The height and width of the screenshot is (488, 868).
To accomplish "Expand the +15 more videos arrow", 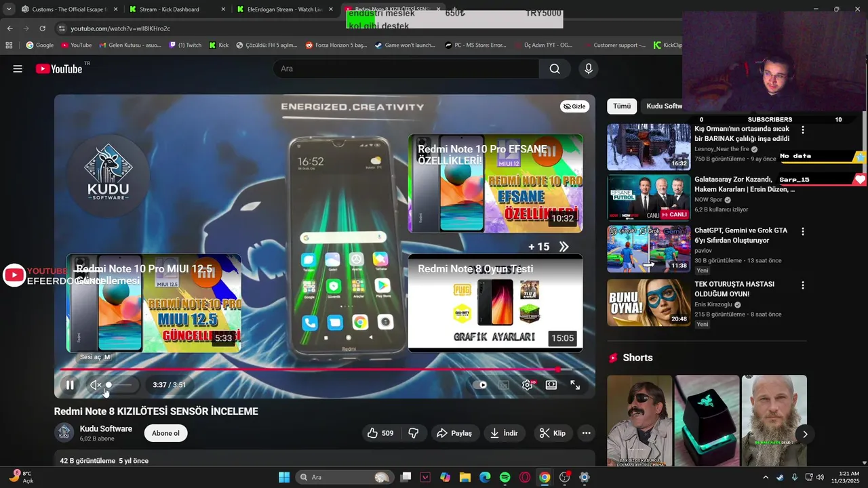I will click(564, 247).
